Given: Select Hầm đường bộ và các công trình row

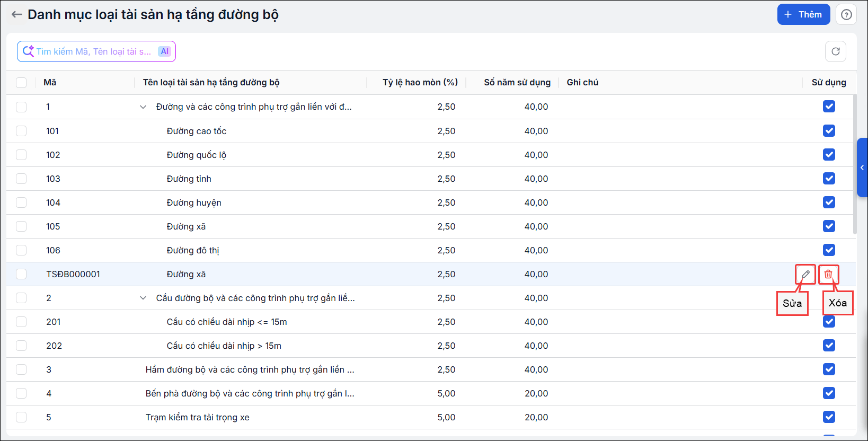Looking at the screenshot, I should pyautogui.click(x=431, y=369).
